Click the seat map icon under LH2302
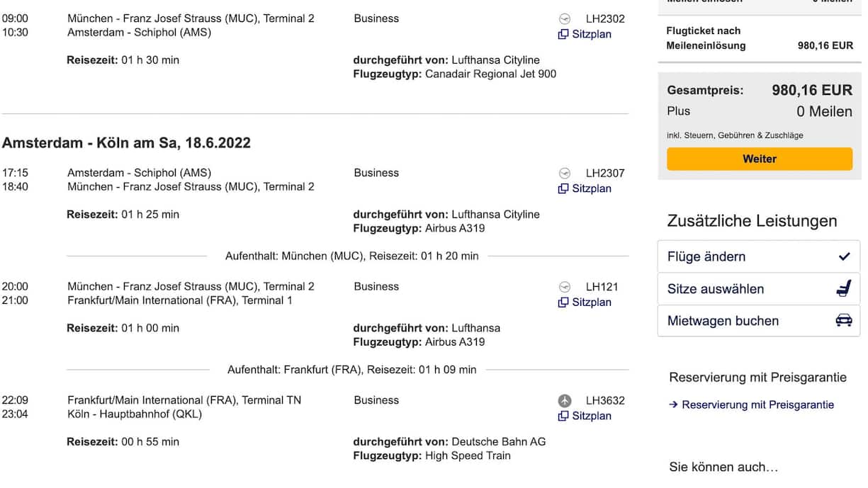The height and width of the screenshot is (488, 868). 563,35
